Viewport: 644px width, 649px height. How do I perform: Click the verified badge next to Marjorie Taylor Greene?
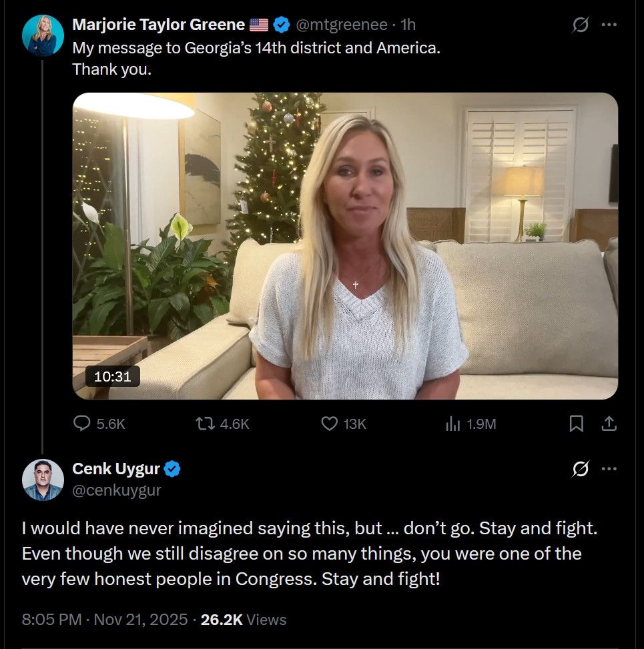281,24
